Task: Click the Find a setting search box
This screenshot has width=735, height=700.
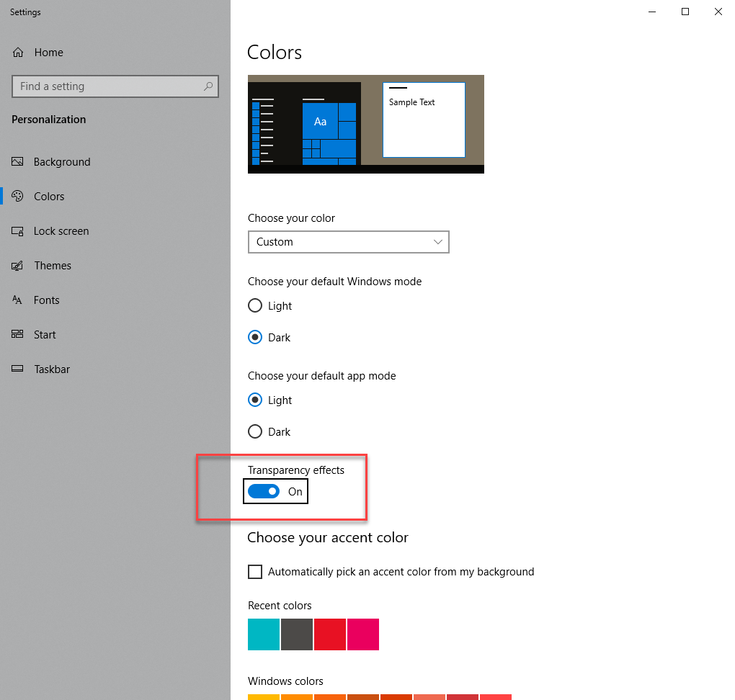Action: click(x=108, y=86)
